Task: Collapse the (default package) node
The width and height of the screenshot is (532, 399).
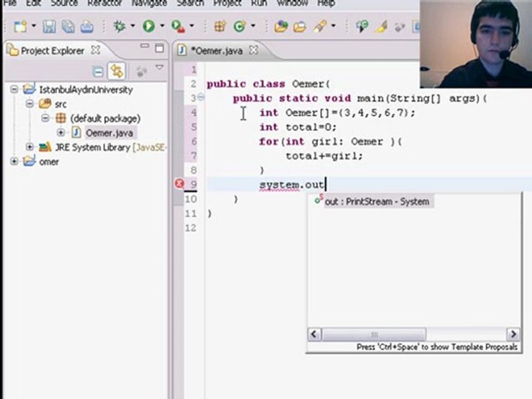Action: (45, 118)
